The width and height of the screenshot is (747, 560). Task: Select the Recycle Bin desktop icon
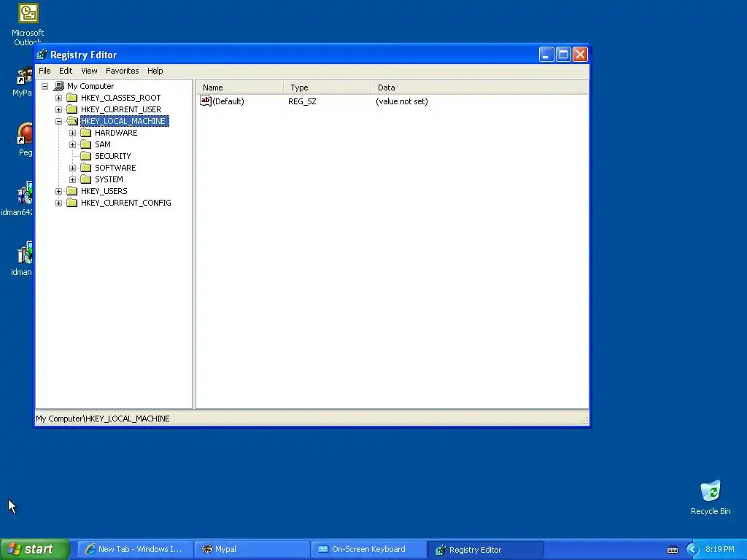pyautogui.click(x=711, y=491)
